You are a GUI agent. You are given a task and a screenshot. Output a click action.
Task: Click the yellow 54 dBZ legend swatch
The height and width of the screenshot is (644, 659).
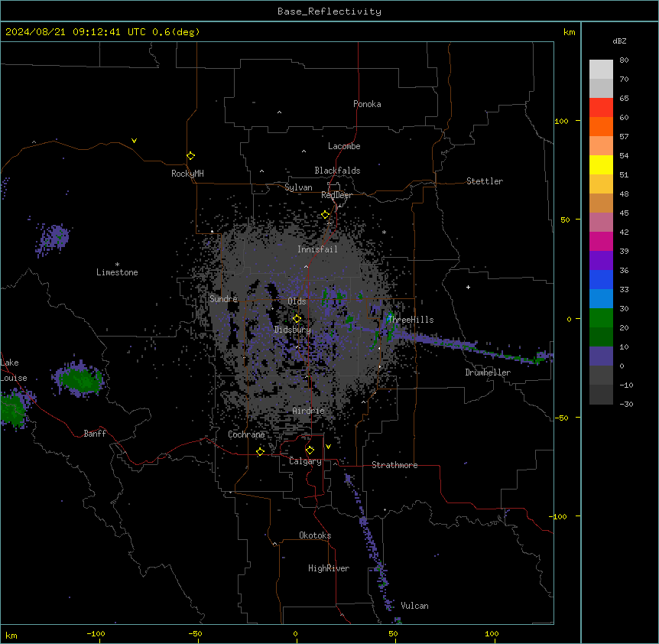coord(601,164)
